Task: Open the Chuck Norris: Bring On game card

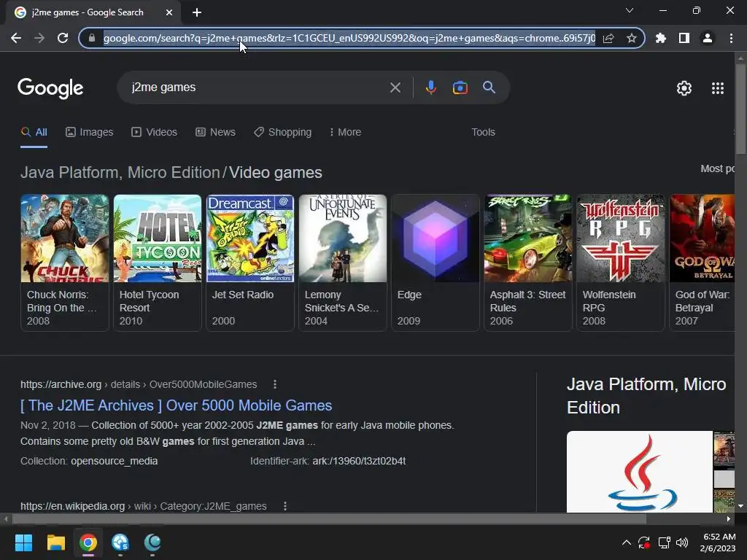Action: tap(65, 262)
